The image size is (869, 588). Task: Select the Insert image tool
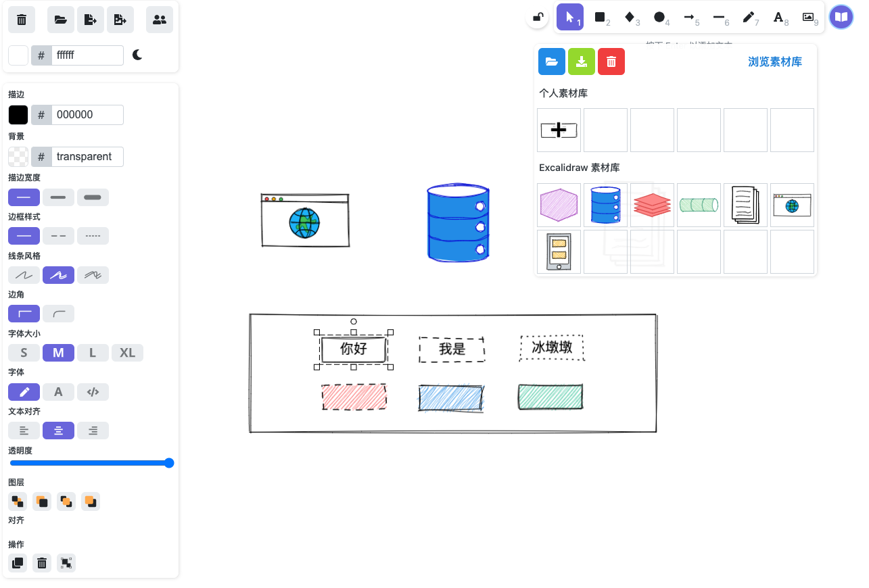pos(808,17)
